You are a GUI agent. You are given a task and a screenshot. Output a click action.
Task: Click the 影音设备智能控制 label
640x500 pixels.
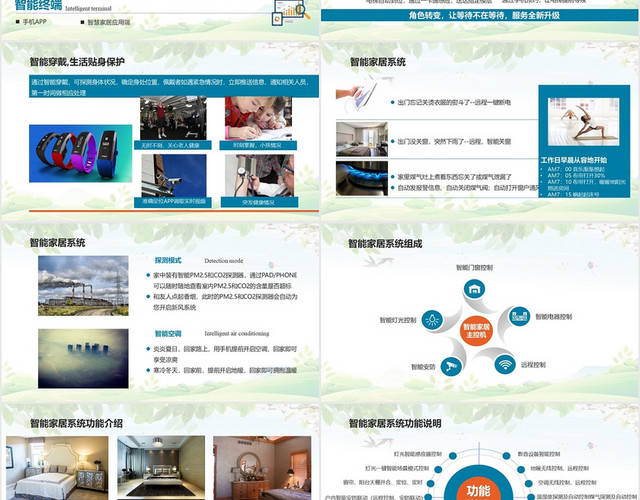[539, 454]
